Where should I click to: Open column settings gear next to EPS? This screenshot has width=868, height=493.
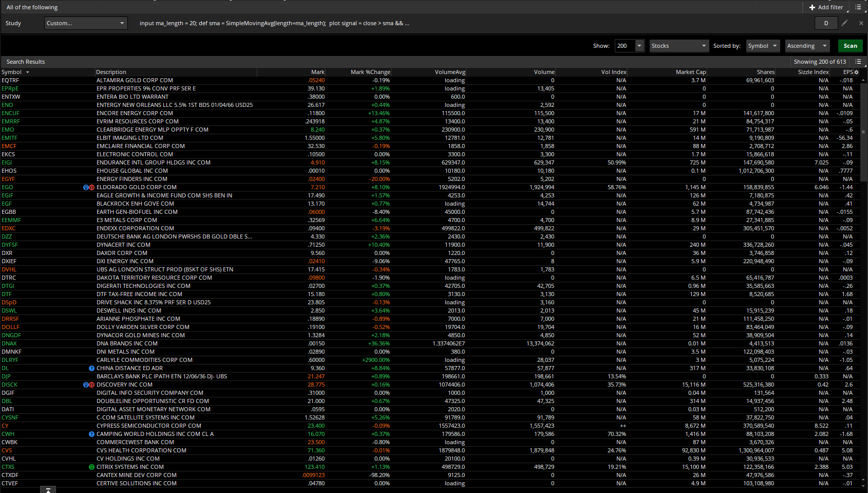pyautogui.click(x=856, y=72)
